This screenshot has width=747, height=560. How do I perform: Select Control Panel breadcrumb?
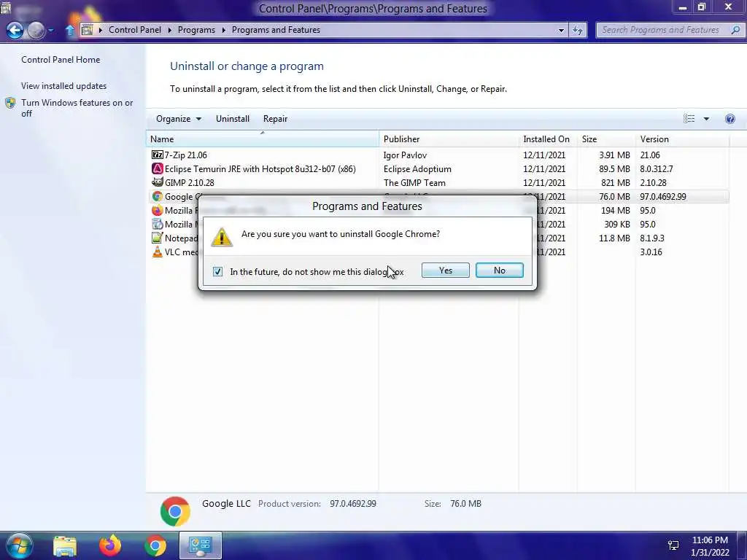(x=135, y=29)
